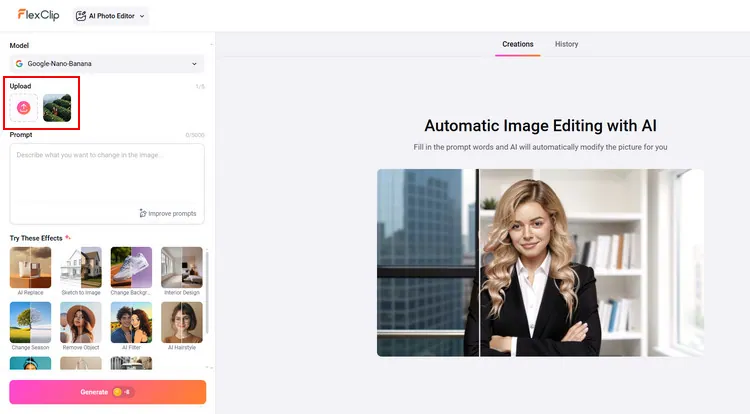This screenshot has height=414, width=750.
Task: Open the AI Photo Editor dropdown
Action: point(110,16)
